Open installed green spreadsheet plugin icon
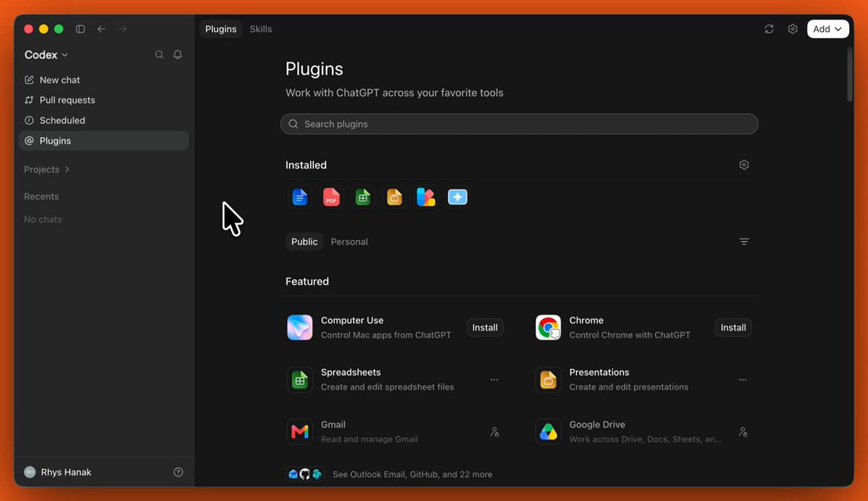The height and width of the screenshot is (501, 868). pos(362,196)
